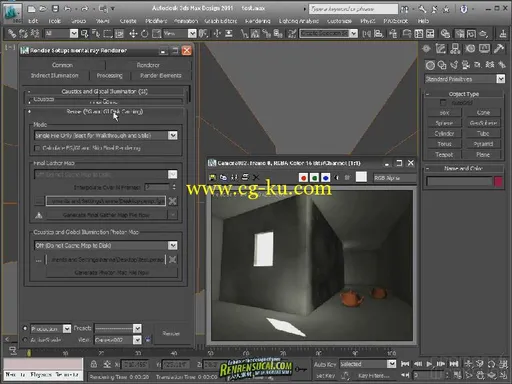
Task: Select the Cameras category in Create panel
Action: tap(466, 65)
